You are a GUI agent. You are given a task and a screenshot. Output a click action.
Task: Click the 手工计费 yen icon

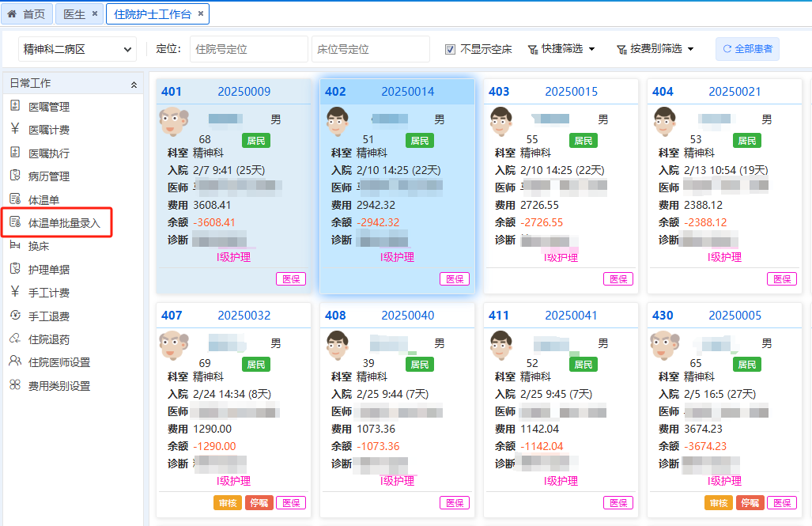[15, 292]
